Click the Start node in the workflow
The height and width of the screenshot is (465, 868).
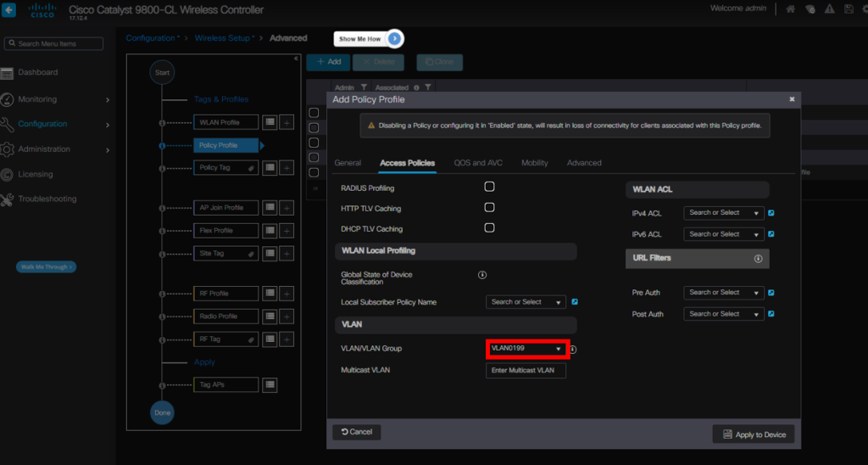pos(162,73)
